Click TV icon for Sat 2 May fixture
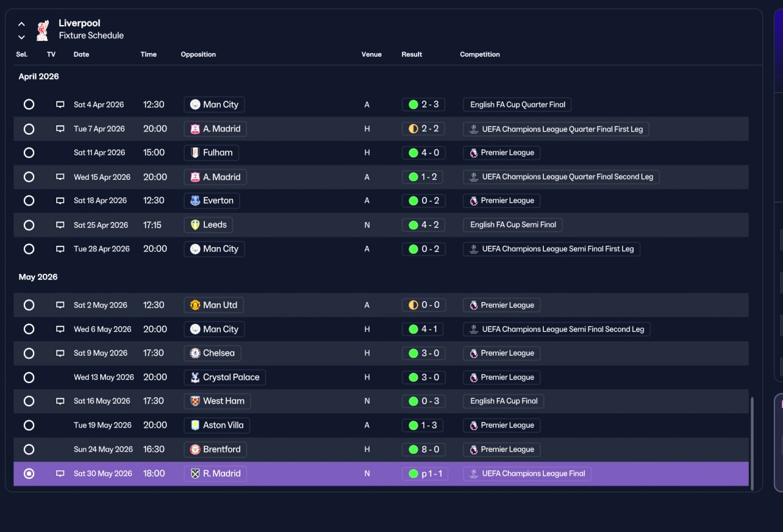Viewport: 783px width, 532px height. tap(60, 305)
